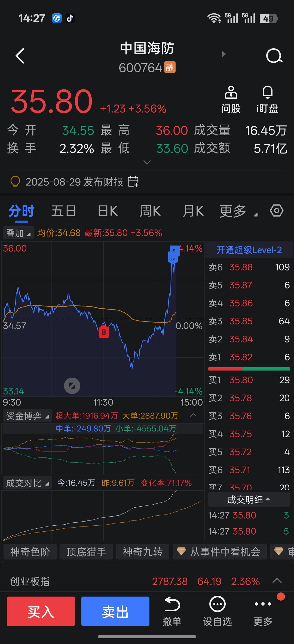
Task: Switch to the 日K daily tab
Action: tap(108, 211)
